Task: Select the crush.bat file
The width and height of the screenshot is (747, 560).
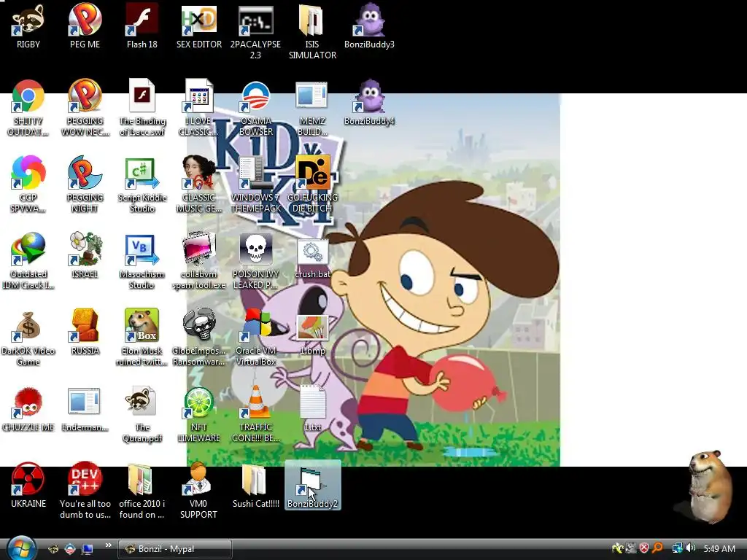Action: click(x=312, y=259)
